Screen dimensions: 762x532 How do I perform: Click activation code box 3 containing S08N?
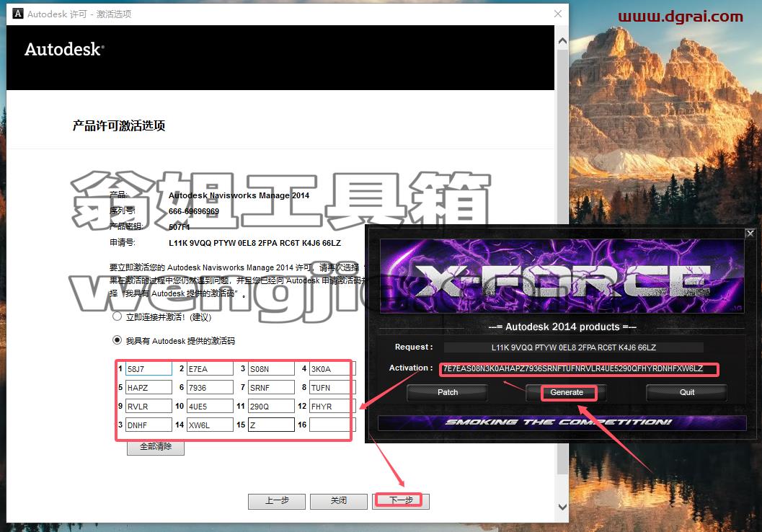(271, 369)
